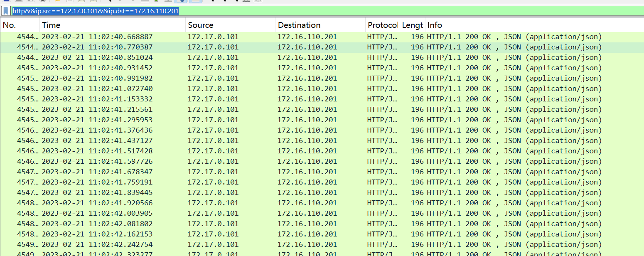Click the Source IP of packet 11:02:41.517428
This screenshot has height=256, width=644.
coord(213,151)
